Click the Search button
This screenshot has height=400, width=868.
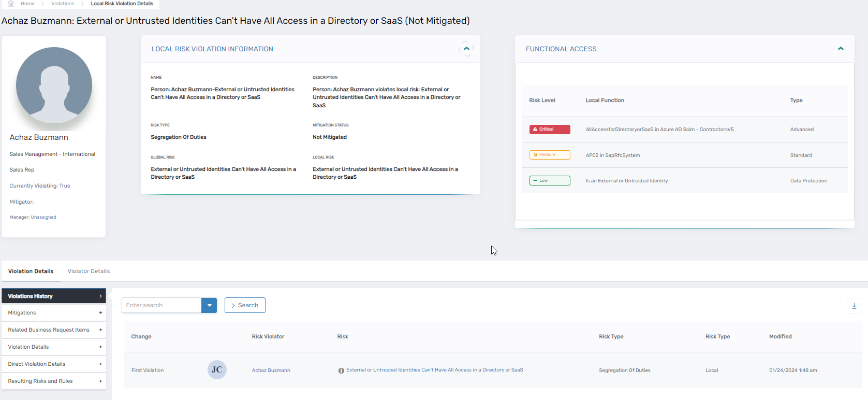point(245,306)
